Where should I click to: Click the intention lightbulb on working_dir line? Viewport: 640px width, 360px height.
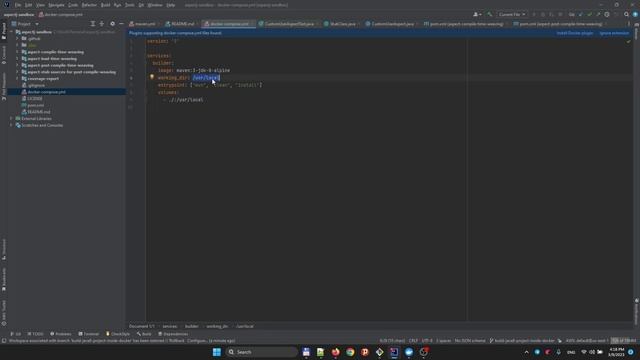pyautogui.click(x=152, y=77)
